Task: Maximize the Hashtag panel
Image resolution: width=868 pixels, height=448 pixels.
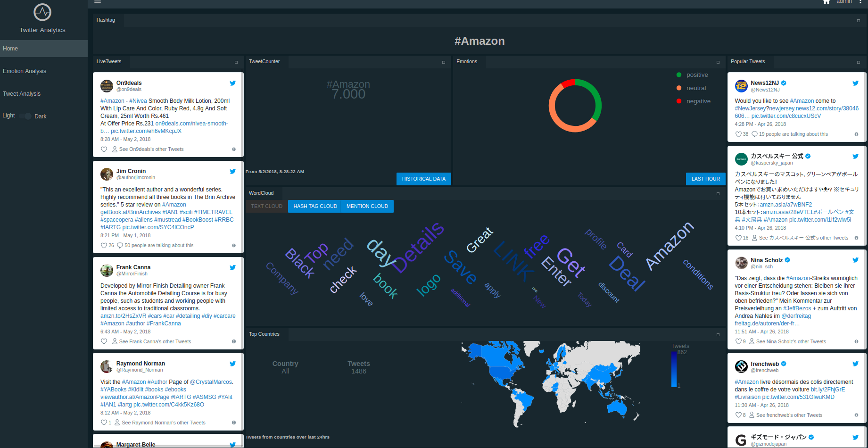Action: tap(859, 21)
